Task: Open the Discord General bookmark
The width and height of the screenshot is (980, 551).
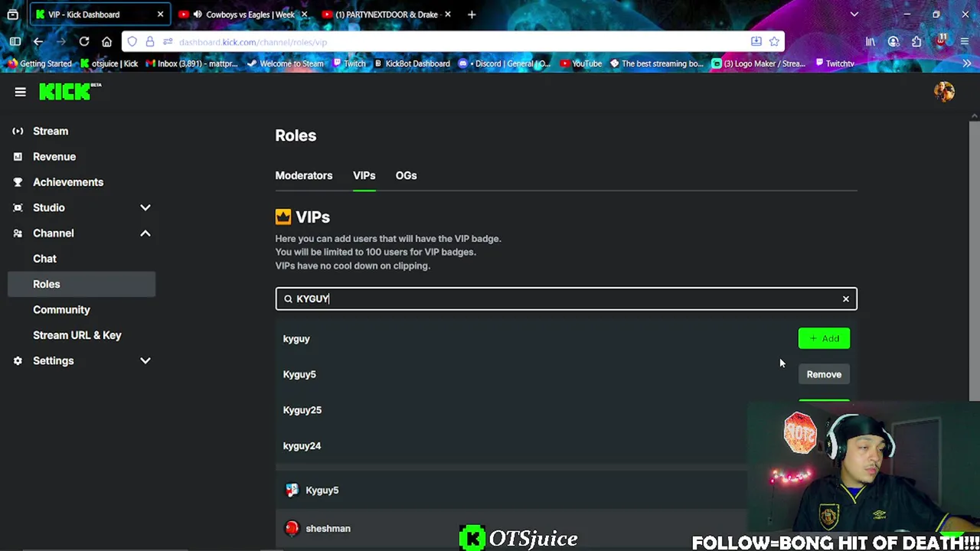Action: point(505,64)
